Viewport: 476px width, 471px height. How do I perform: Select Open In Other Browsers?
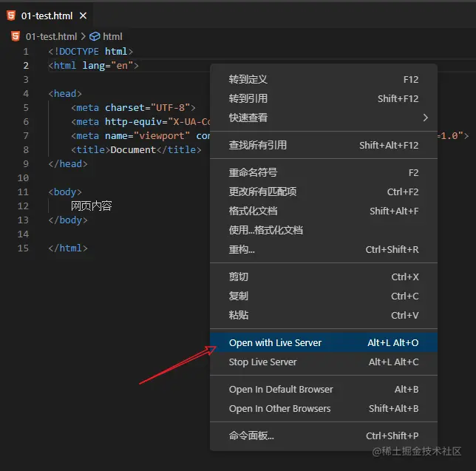coord(324,408)
